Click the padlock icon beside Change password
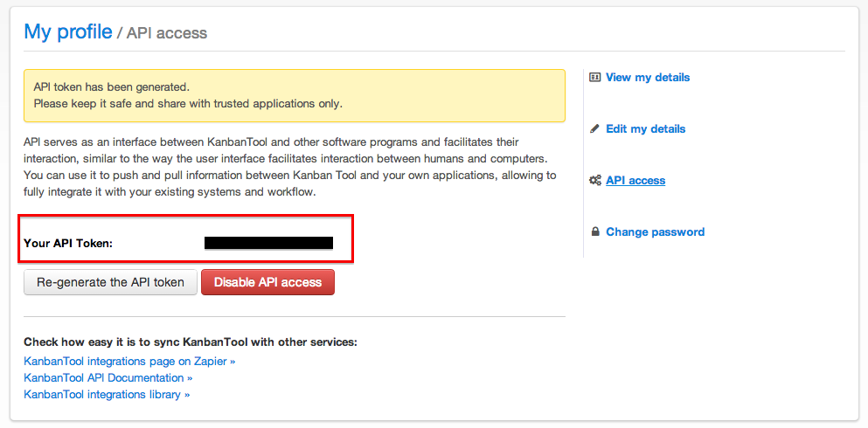Image resolution: width=868 pixels, height=428 pixels. pos(595,231)
